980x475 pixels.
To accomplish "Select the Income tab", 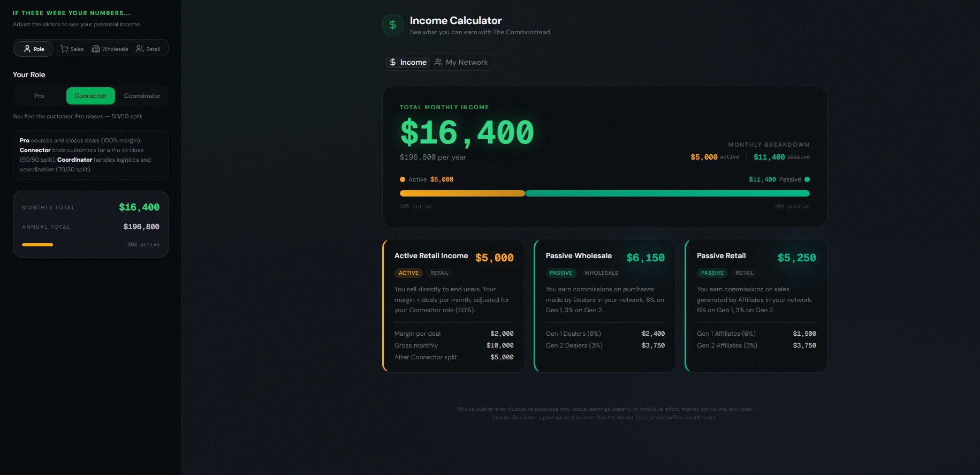I will point(407,62).
